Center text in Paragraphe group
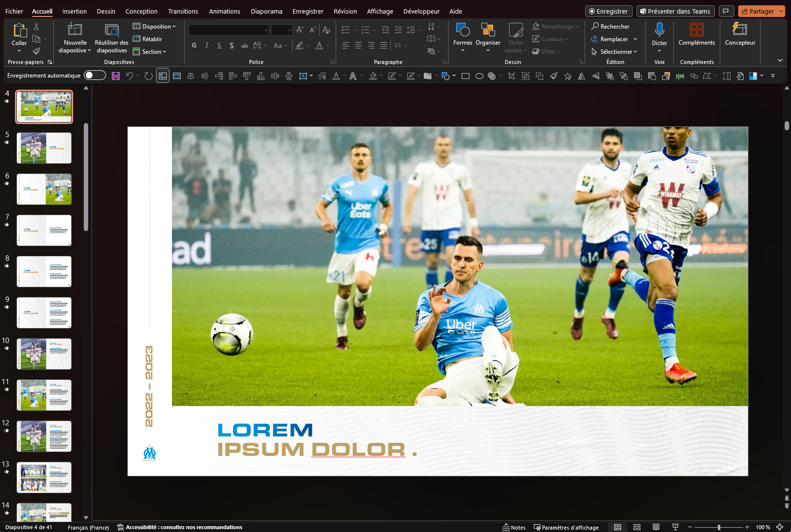Image resolution: width=791 pixels, height=532 pixels. (358, 46)
